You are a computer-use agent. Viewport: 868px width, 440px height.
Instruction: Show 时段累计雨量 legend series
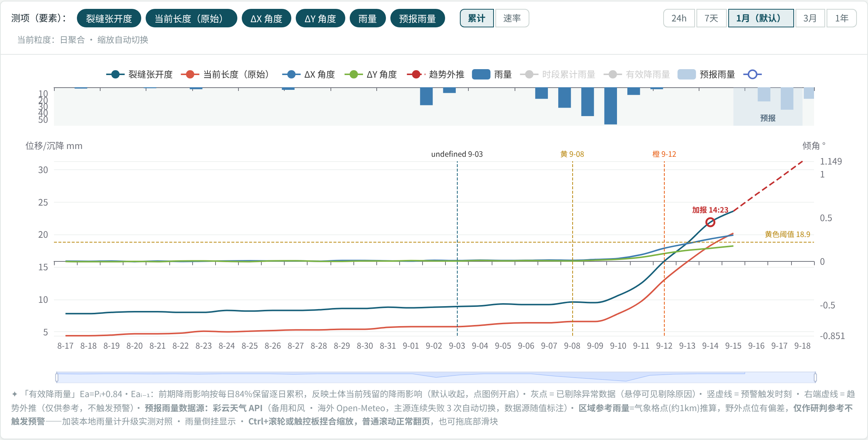coord(558,74)
